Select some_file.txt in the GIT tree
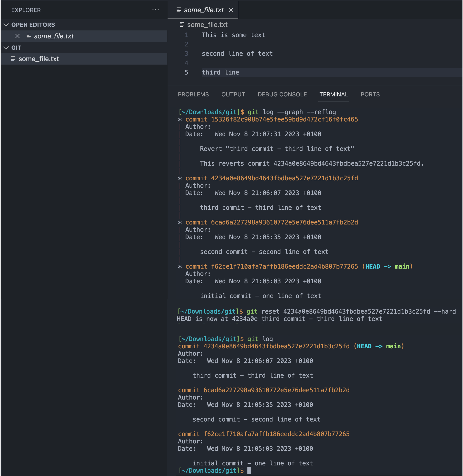This screenshot has height=476, width=463. (x=84, y=59)
